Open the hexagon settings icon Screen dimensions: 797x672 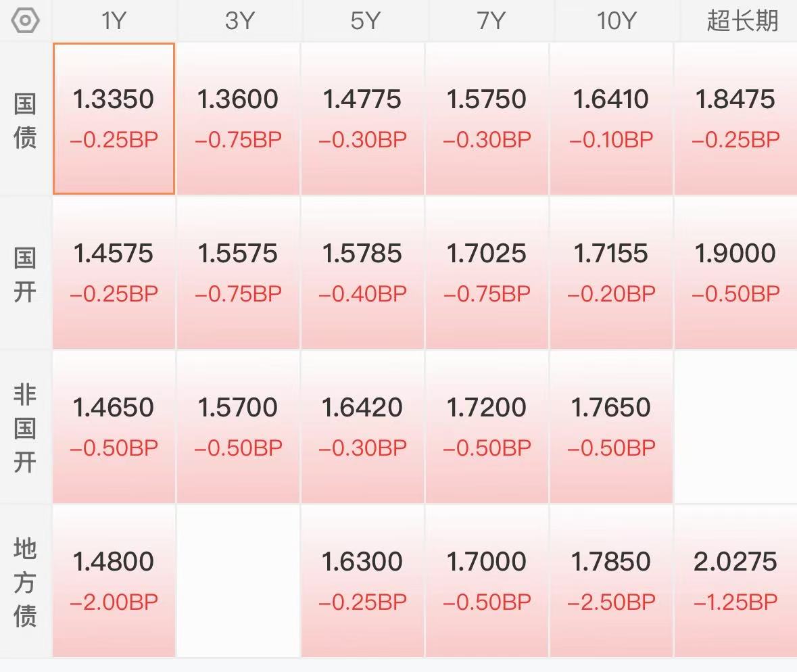pyautogui.click(x=25, y=21)
